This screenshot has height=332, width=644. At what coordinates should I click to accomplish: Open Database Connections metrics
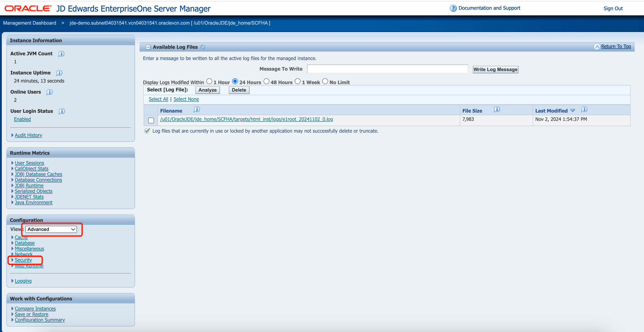tap(38, 180)
